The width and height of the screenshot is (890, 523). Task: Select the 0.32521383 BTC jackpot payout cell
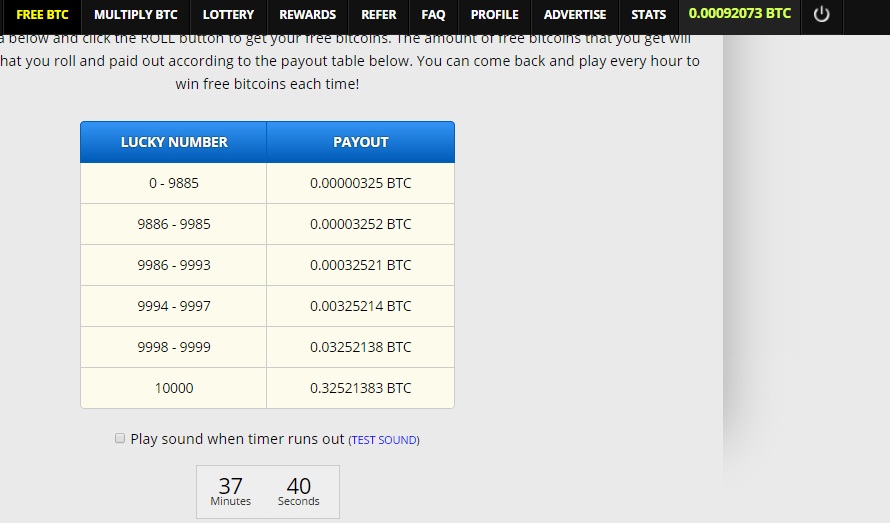(x=360, y=388)
